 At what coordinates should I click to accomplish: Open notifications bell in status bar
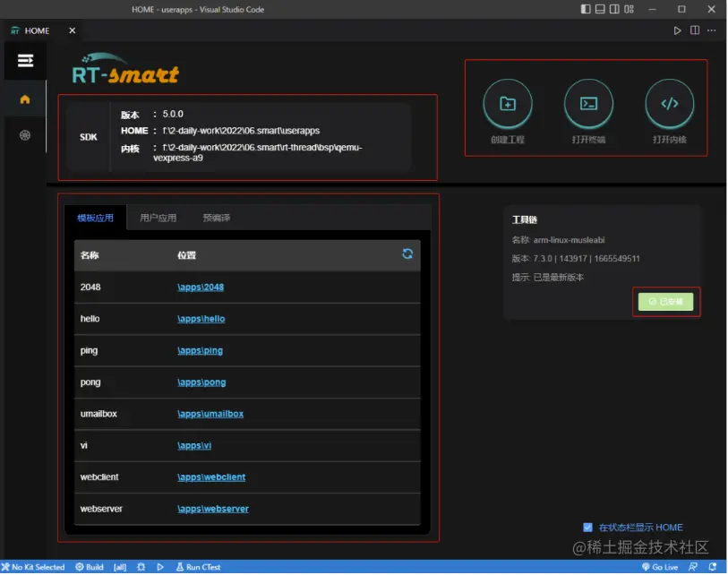point(712,567)
